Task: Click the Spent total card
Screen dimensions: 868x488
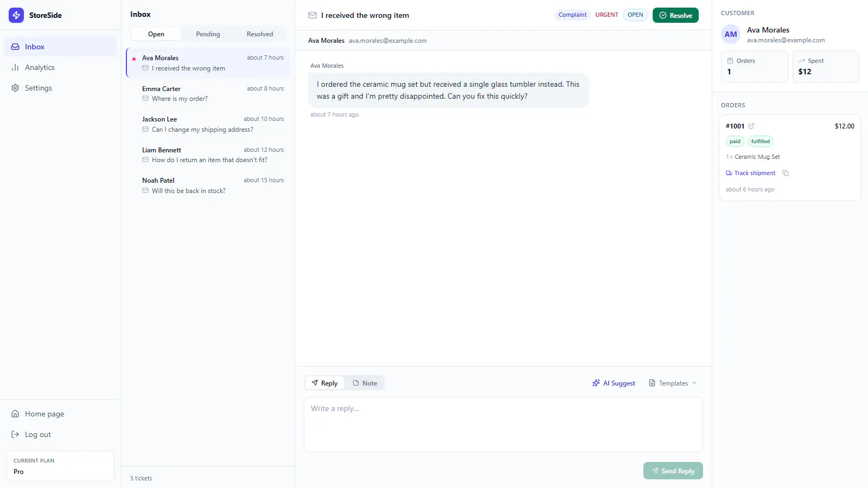Action: coord(826,67)
